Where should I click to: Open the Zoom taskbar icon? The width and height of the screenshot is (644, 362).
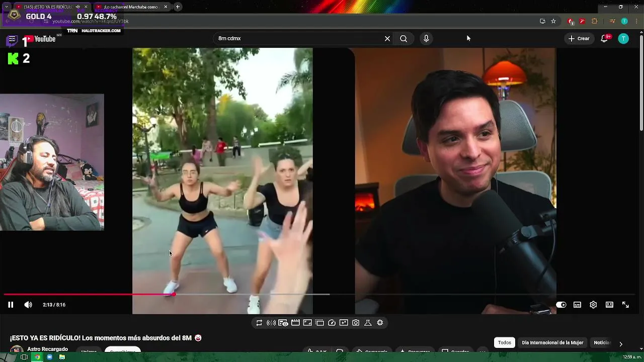(x=50, y=357)
